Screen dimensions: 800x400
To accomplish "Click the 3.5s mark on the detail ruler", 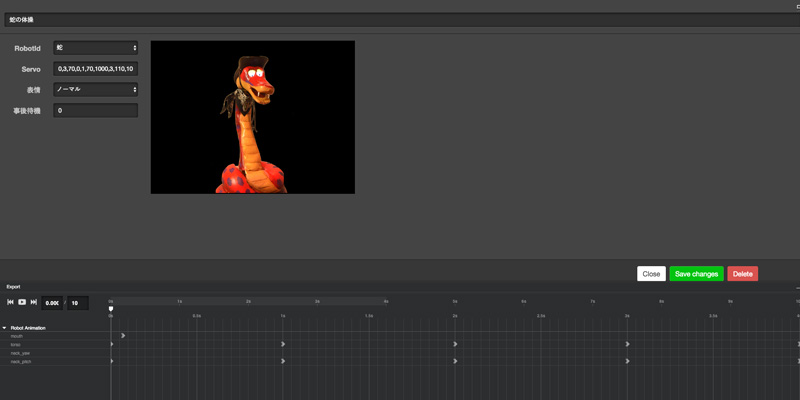I will 713,316.
